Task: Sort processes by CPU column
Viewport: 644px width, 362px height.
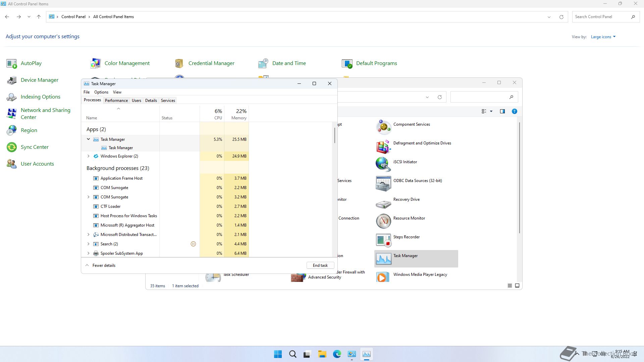Action: pos(212,114)
